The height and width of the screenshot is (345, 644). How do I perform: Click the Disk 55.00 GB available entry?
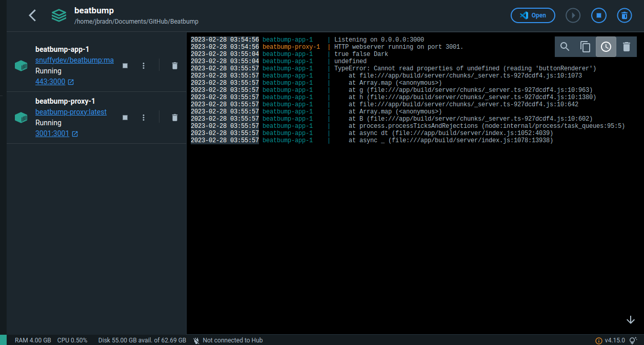point(142,340)
